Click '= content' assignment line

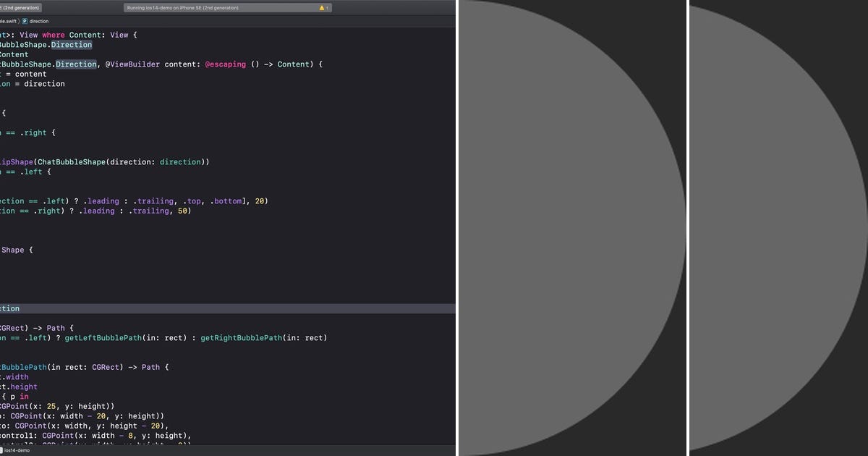click(26, 74)
